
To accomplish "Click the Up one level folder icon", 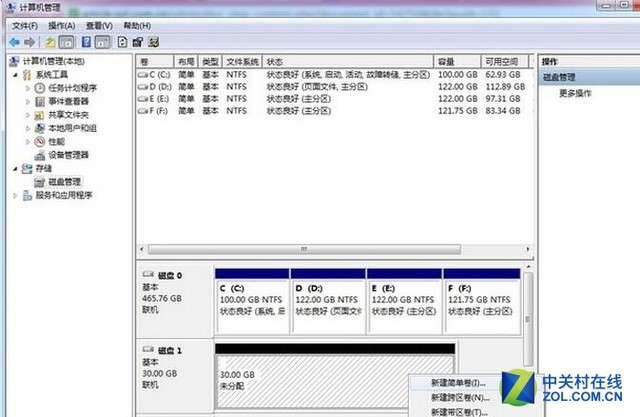I will click(49, 42).
